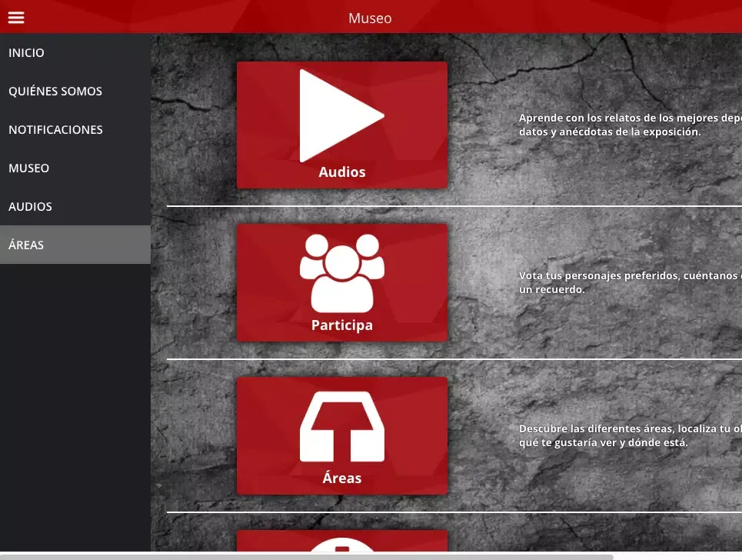The image size is (742, 560).
Task: Open QUIÉNES SOMOS from the sidebar
Action: [x=55, y=92]
